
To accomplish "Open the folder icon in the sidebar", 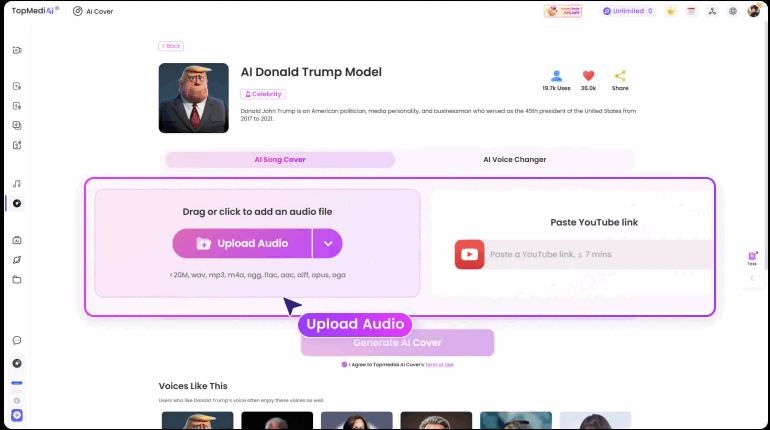I will (x=17, y=280).
